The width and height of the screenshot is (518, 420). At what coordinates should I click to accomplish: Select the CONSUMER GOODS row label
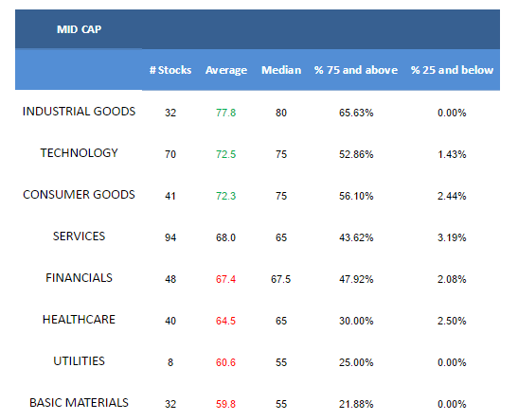79,195
